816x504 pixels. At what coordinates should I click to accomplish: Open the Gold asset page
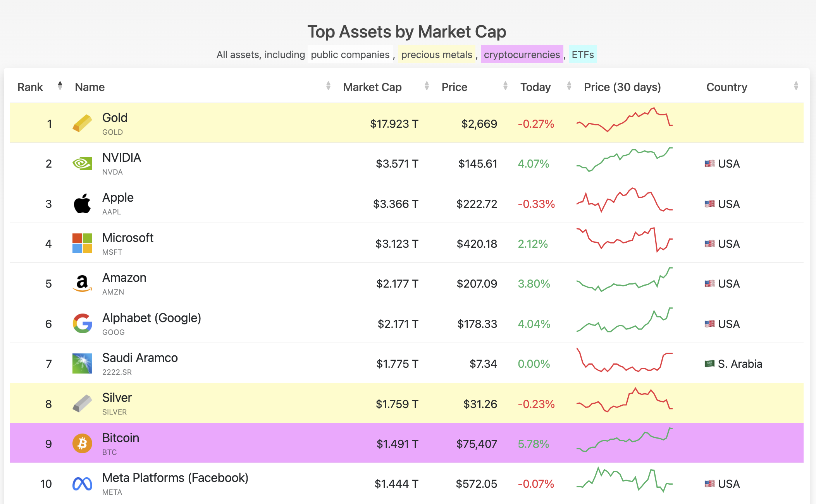[x=115, y=118]
